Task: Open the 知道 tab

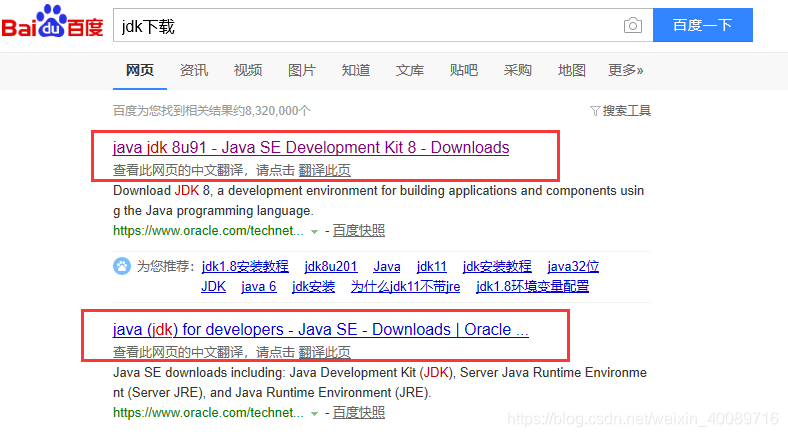Action: click(x=356, y=70)
